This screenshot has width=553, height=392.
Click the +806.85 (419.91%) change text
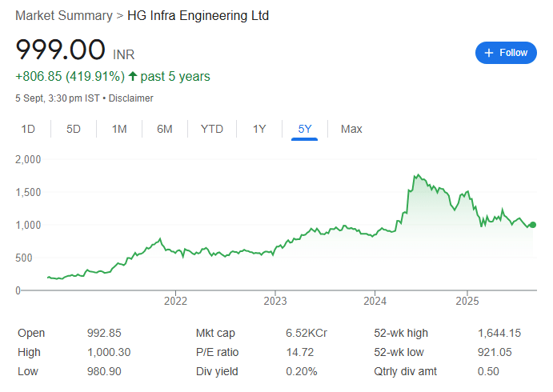[x=70, y=77]
